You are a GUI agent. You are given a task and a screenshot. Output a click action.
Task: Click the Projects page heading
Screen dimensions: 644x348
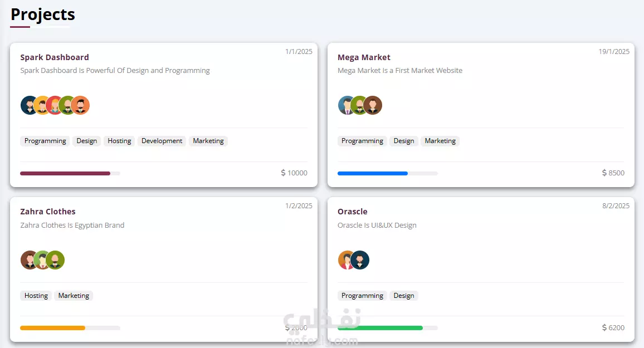click(x=43, y=15)
